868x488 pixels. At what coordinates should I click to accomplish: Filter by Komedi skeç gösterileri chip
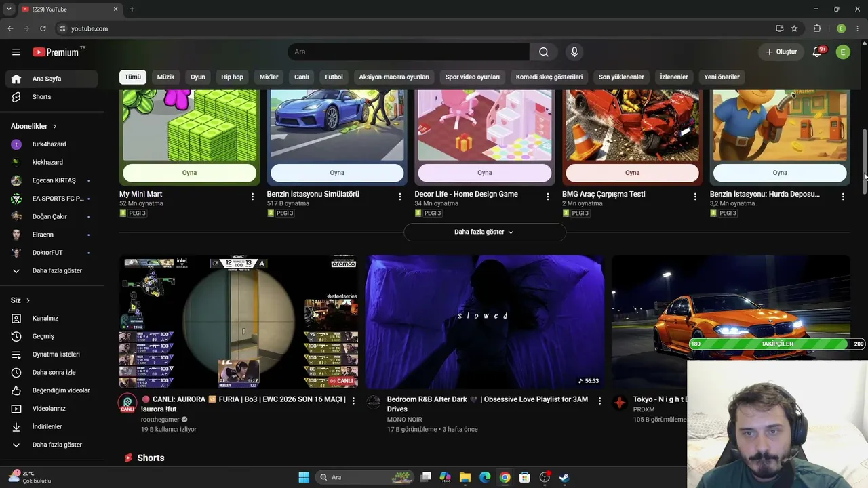(549, 77)
